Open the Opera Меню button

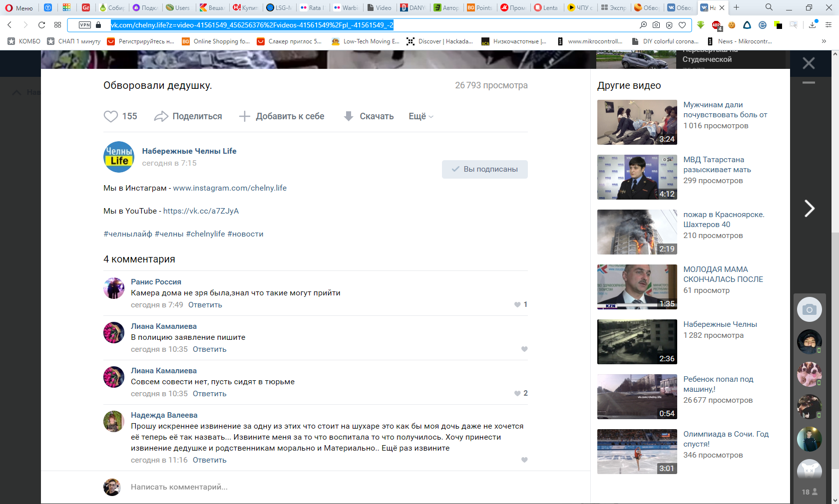19,7
